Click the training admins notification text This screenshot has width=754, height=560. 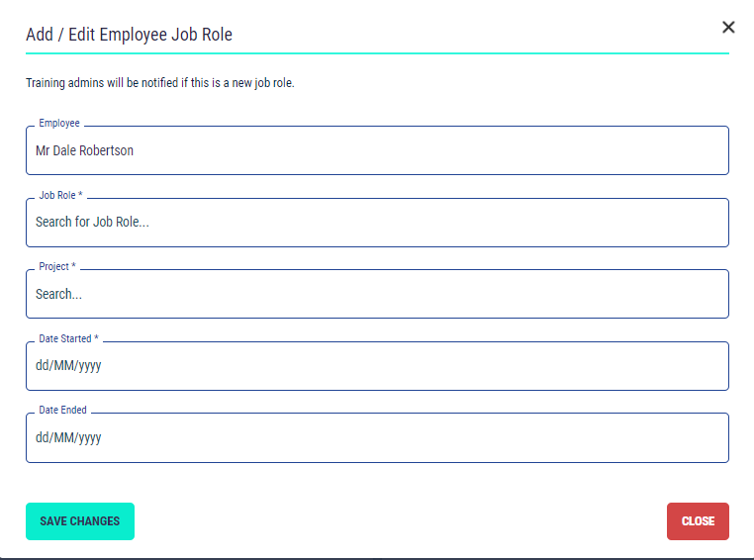[160, 83]
